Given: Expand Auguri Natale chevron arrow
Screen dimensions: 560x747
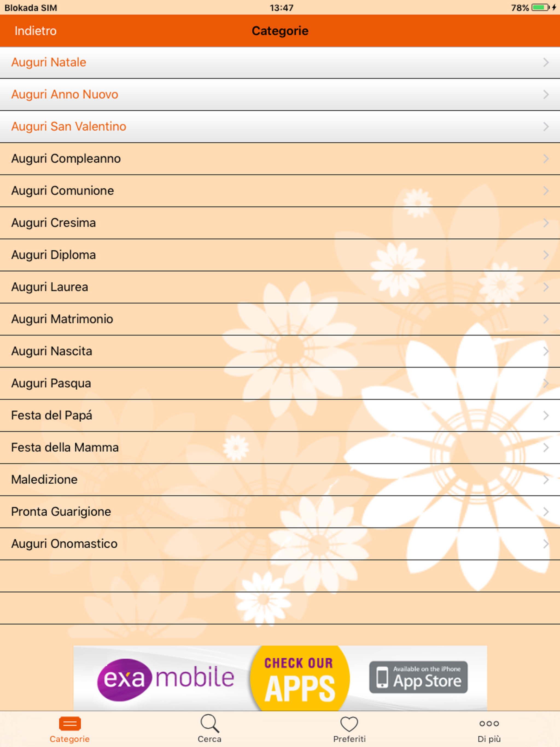Looking at the screenshot, I should pos(546,62).
